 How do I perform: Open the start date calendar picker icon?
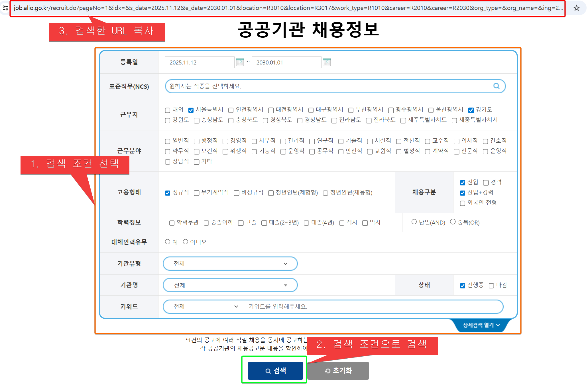(x=240, y=62)
